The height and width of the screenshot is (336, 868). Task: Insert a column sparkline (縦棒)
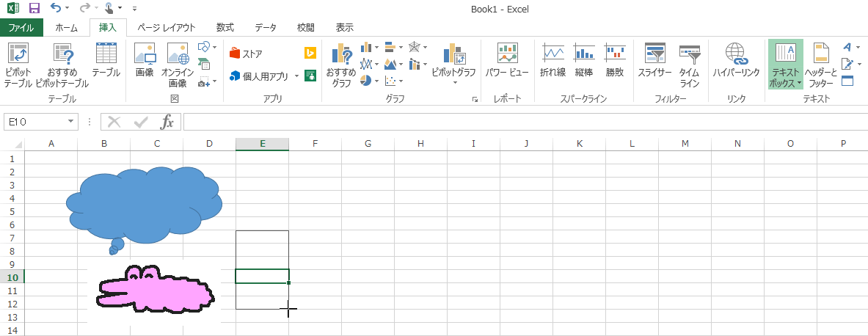pyautogui.click(x=584, y=59)
